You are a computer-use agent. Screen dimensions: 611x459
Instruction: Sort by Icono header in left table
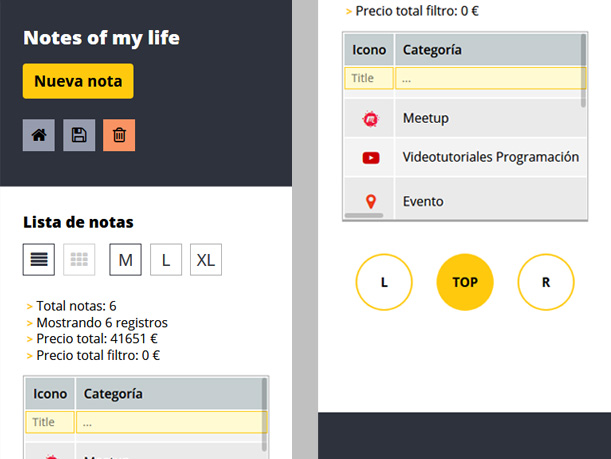tap(50, 394)
